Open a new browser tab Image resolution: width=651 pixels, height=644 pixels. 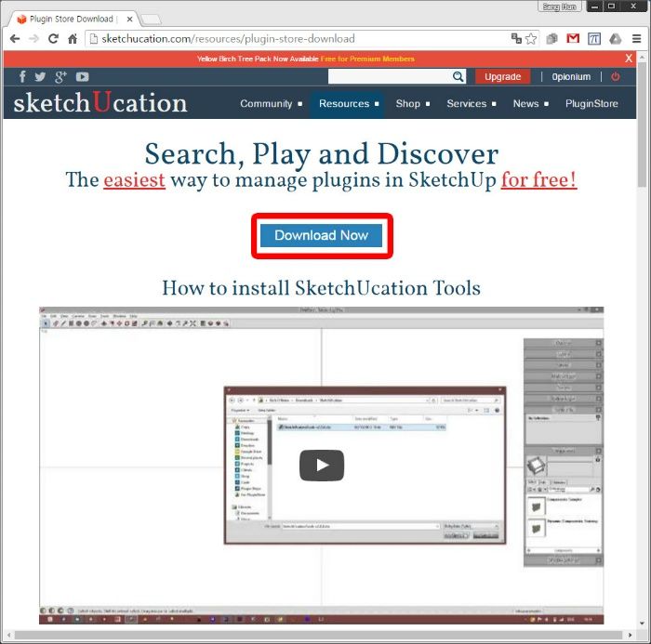tap(151, 20)
